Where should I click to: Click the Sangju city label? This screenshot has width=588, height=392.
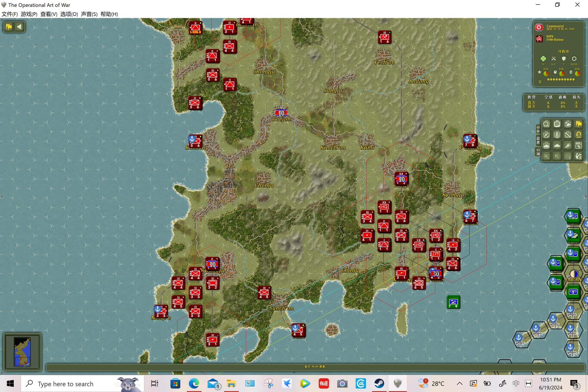pos(333,91)
